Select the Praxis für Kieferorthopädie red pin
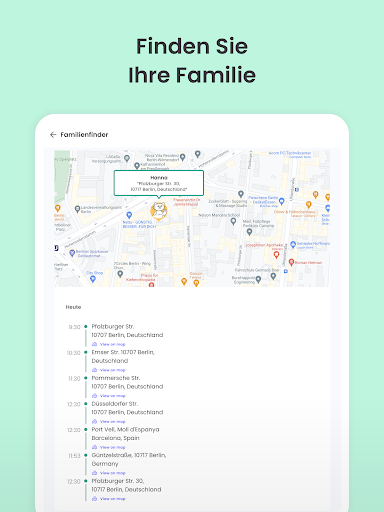This screenshot has width=384, height=512. [151, 284]
